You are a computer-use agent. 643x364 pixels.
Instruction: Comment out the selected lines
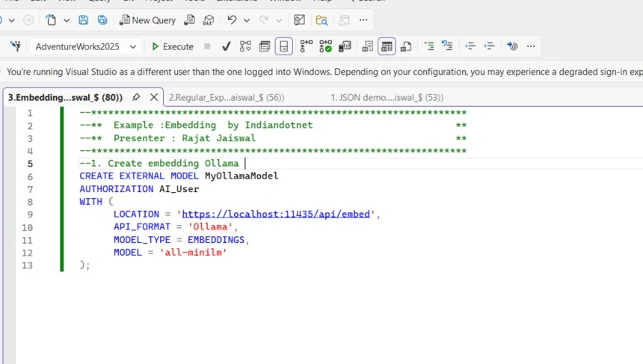coord(429,46)
